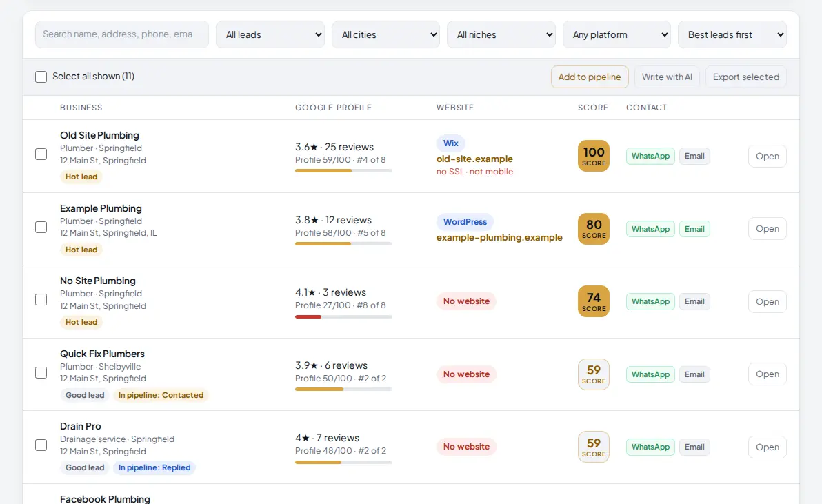Contact Old Site Plumbing via WhatsApp

point(650,156)
